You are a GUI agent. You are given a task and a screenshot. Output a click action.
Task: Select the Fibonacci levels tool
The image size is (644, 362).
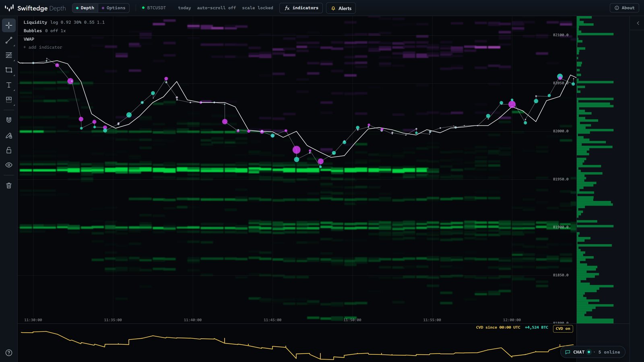(x=9, y=55)
